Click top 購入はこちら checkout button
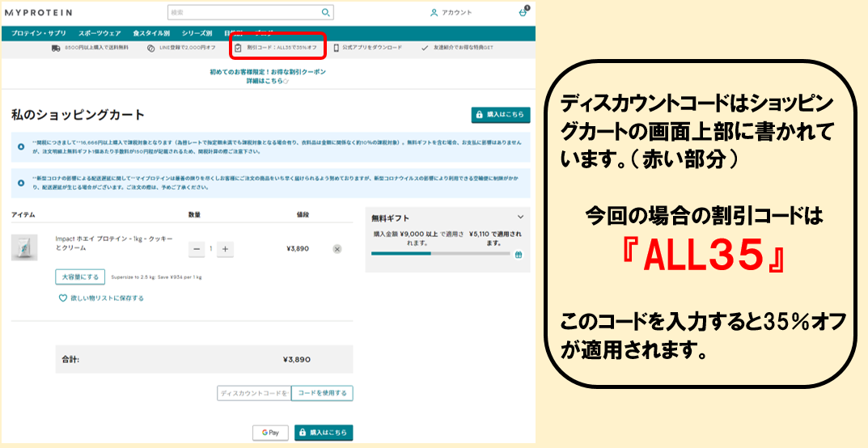Image resolution: width=868 pixels, height=448 pixels. (501, 115)
